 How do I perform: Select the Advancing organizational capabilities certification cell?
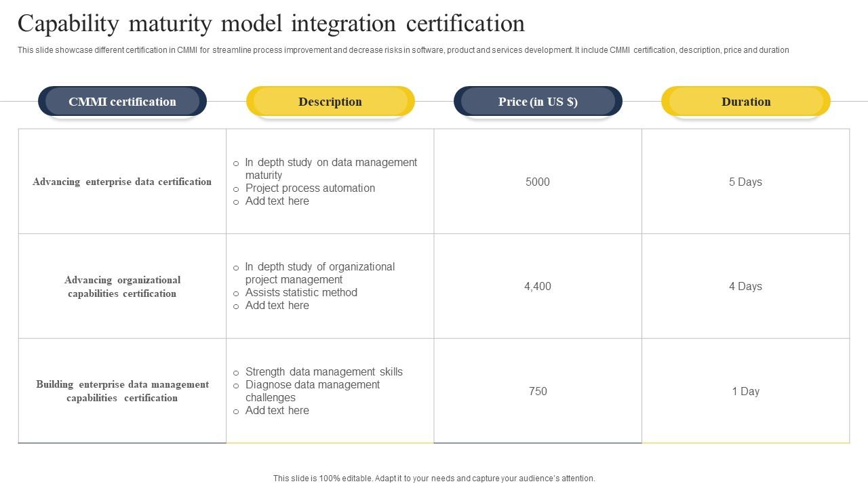(122, 286)
